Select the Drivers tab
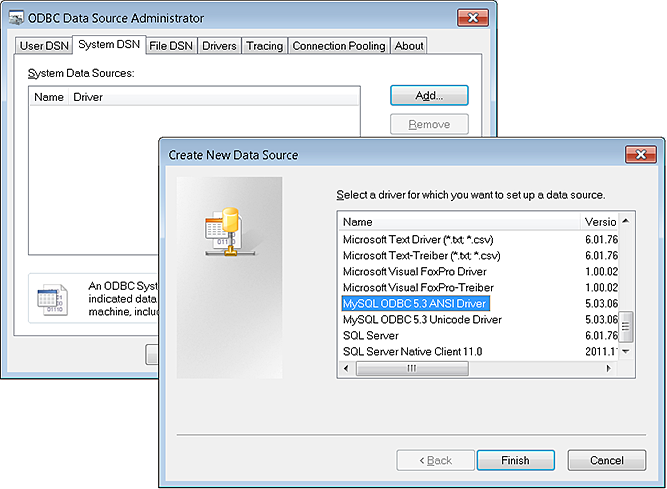The height and width of the screenshot is (489, 667). (219, 45)
